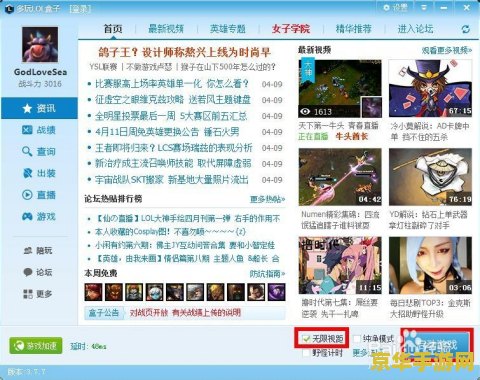Open the 资讯 news section in sidebar
The image size is (480, 380).
pyautogui.click(x=39, y=108)
